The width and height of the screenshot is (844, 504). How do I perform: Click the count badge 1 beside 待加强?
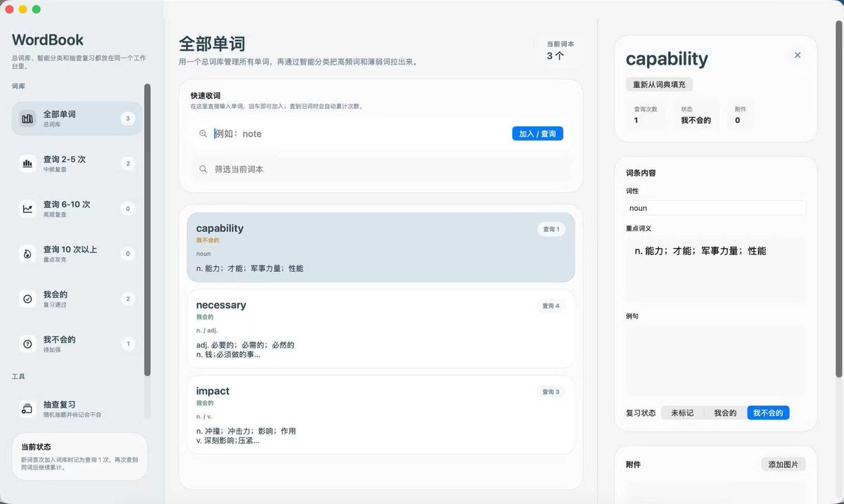pos(127,344)
